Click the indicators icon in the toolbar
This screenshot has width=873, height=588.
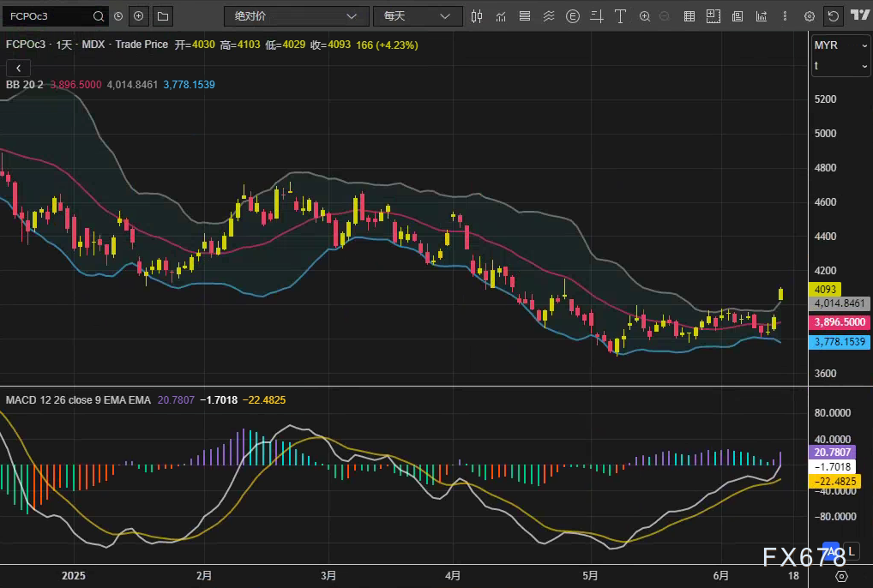(x=501, y=16)
